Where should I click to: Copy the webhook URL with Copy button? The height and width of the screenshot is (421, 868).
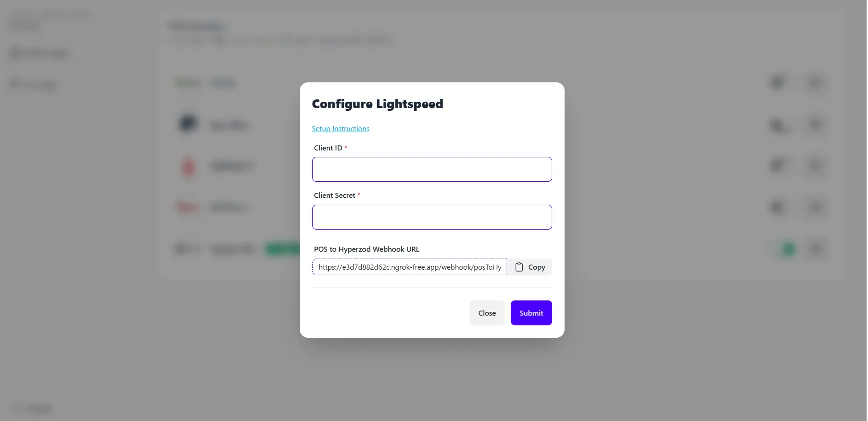(x=530, y=267)
